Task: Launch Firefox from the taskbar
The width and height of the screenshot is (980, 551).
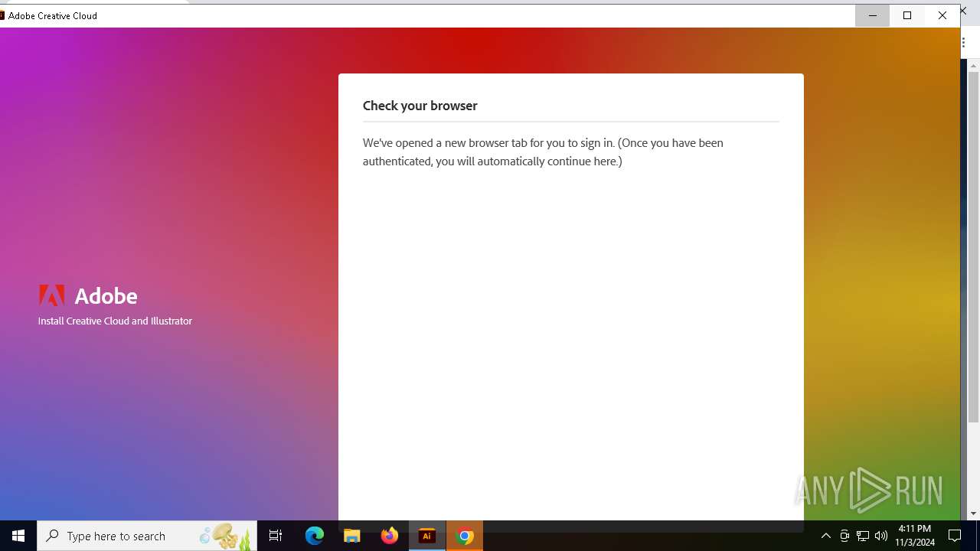Action: pyautogui.click(x=390, y=536)
